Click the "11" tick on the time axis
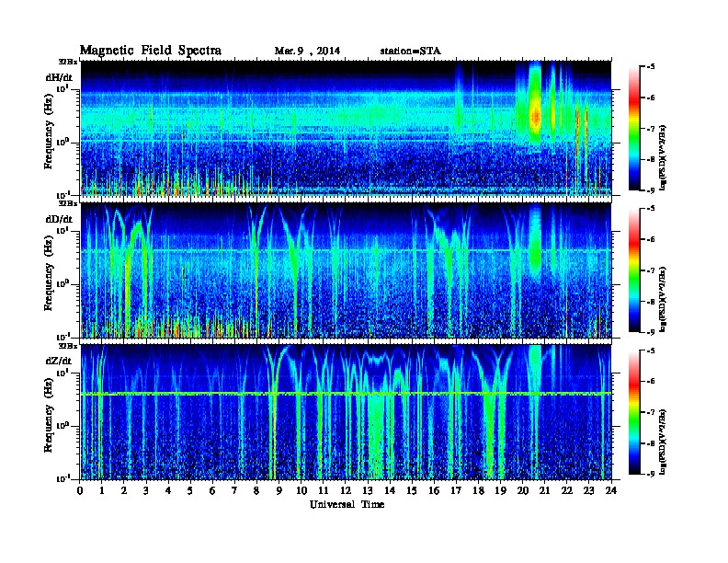 pos(324,490)
